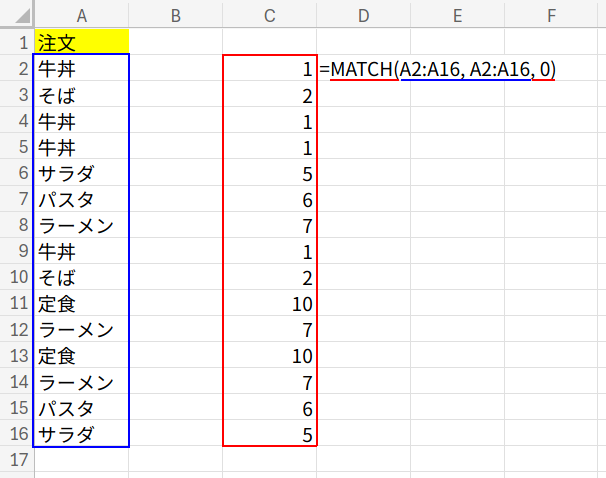Select cell A11 containing 定食

coord(81,304)
